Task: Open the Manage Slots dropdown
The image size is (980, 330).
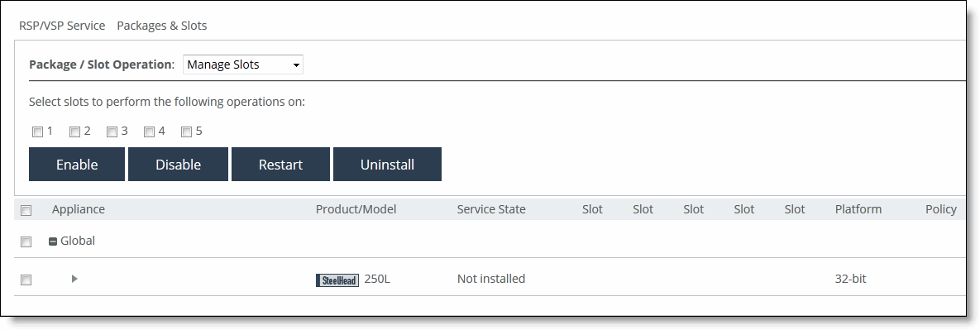Action: (x=242, y=65)
